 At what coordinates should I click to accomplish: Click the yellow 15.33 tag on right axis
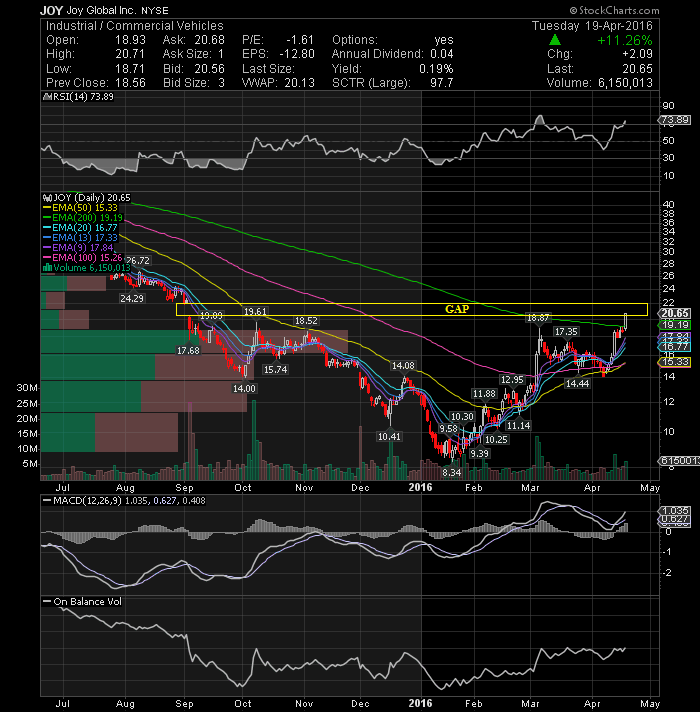pos(675,362)
